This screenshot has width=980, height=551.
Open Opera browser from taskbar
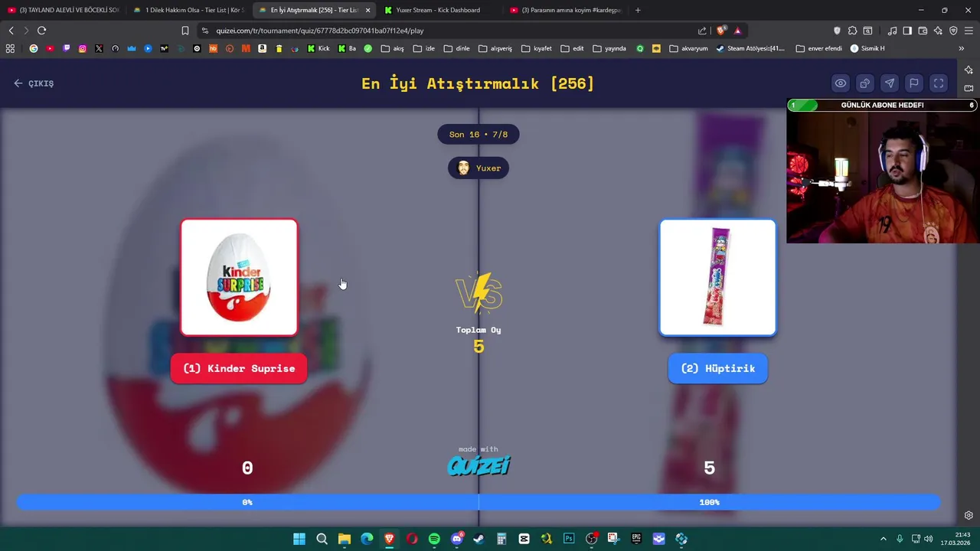[x=412, y=539]
